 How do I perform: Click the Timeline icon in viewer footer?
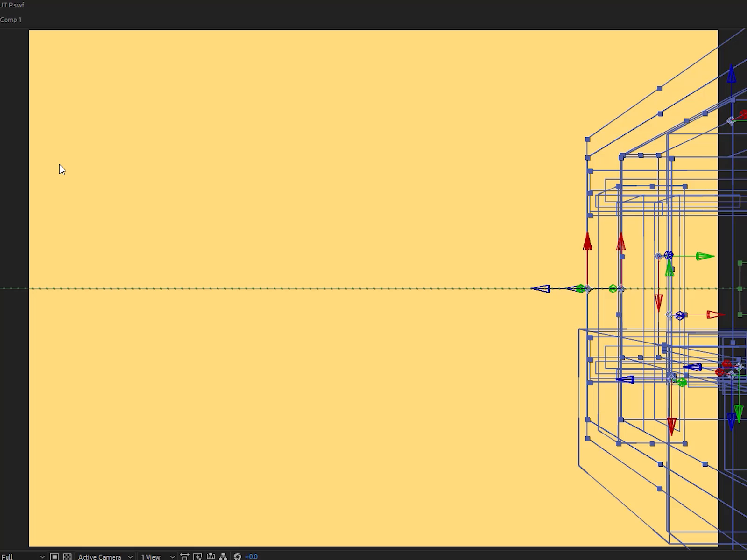tap(211, 556)
